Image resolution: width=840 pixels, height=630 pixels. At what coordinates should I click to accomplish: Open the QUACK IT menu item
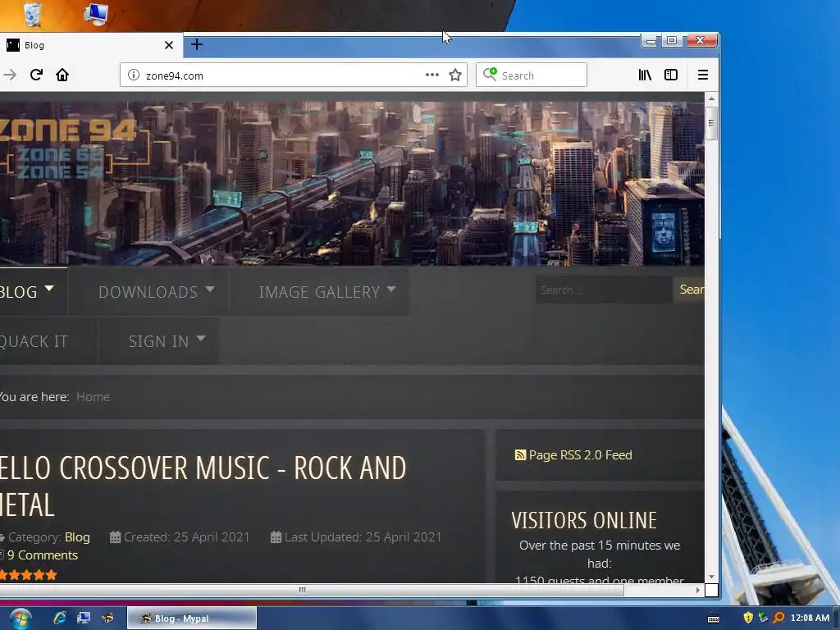(x=34, y=341)
